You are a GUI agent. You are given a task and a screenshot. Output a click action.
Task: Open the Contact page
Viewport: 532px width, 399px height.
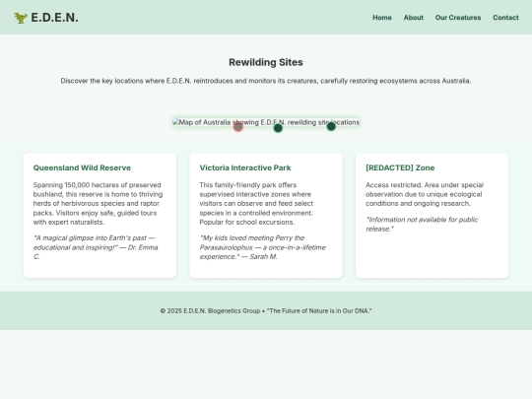click(505, 18)
